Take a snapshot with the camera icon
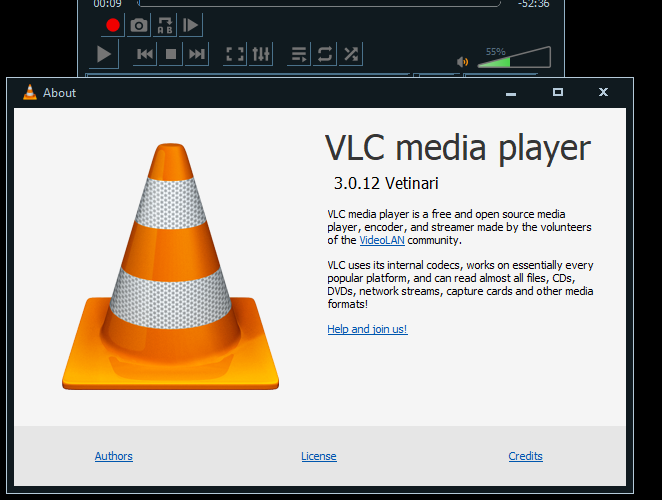 click(x=139, y=25)
